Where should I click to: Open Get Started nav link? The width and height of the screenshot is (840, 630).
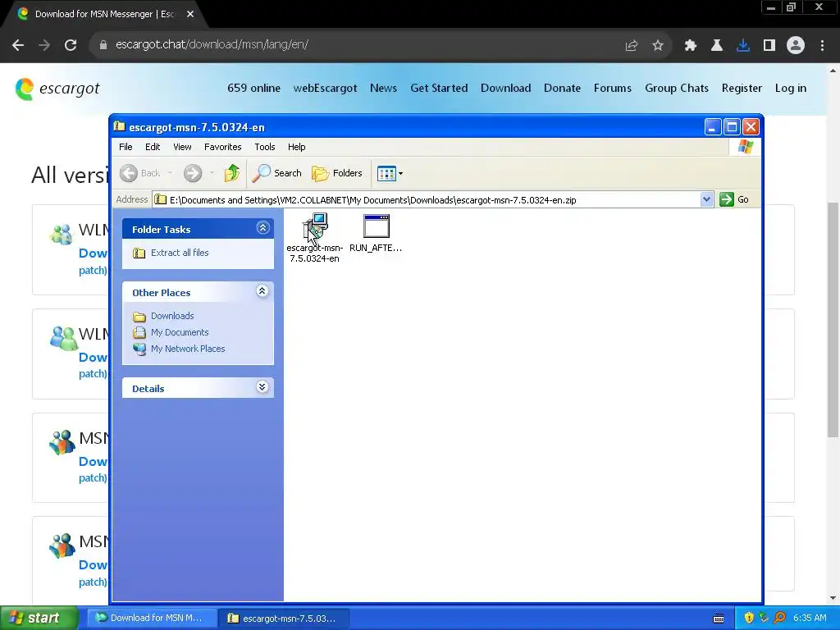pos(440,89)
